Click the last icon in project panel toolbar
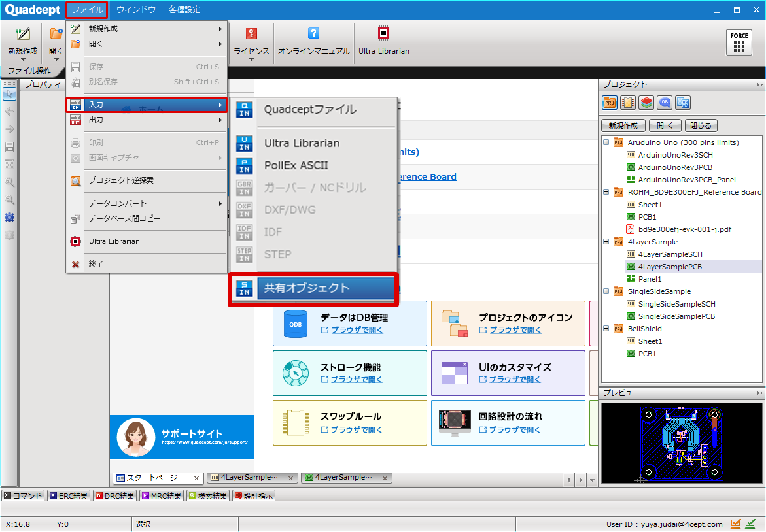The image size is (766, 532). click(682, 103)
